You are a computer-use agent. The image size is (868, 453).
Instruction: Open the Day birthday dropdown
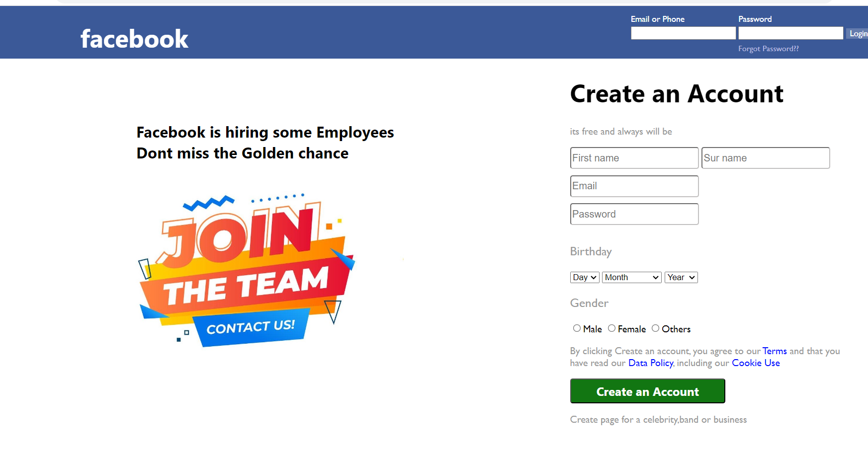[x=584, y=277]
